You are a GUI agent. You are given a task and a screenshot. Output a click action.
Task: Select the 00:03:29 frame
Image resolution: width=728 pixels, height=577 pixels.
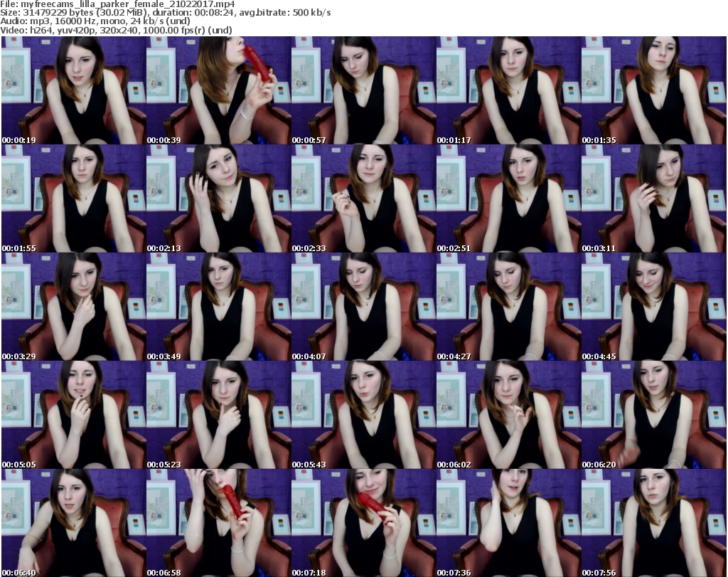point(73,307)
